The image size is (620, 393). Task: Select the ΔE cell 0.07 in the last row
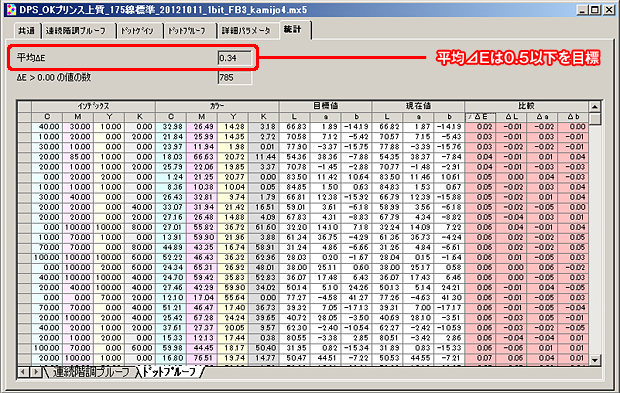[480, 358]
